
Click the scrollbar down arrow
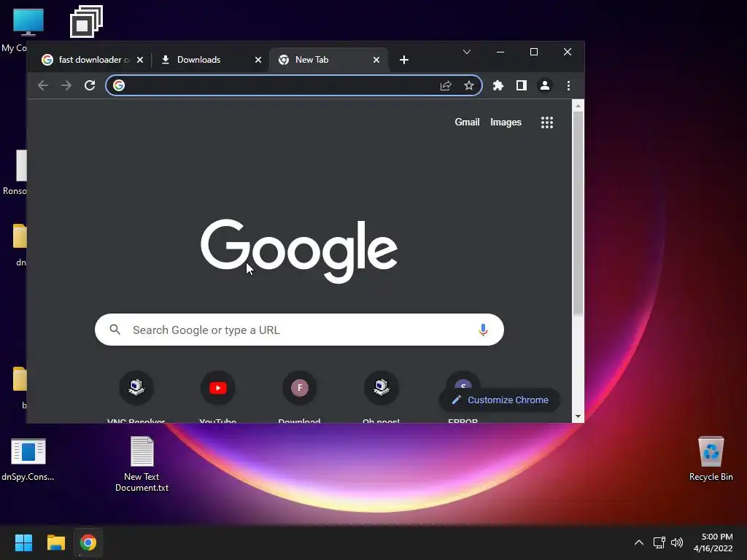click(578, 416)
